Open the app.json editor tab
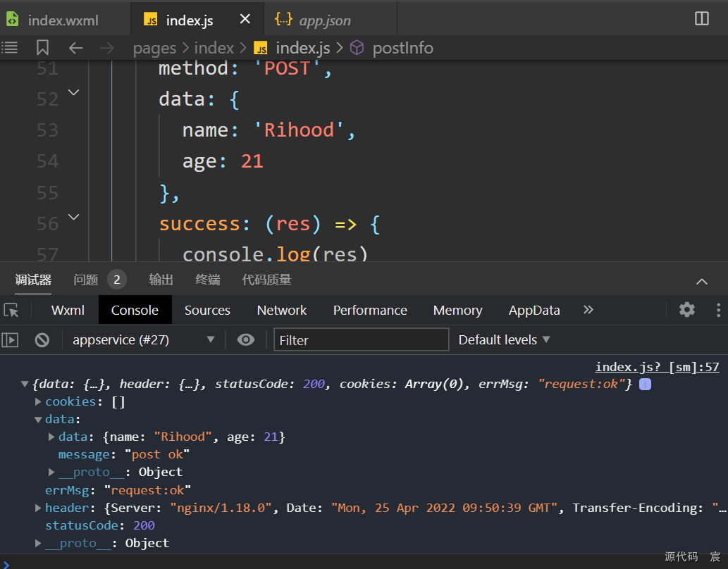The height and width of the screenshot is (569, 728). (x=325, y=20)
